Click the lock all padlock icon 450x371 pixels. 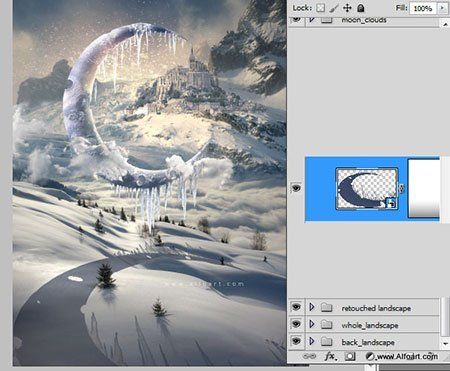[x=361, y=8]
